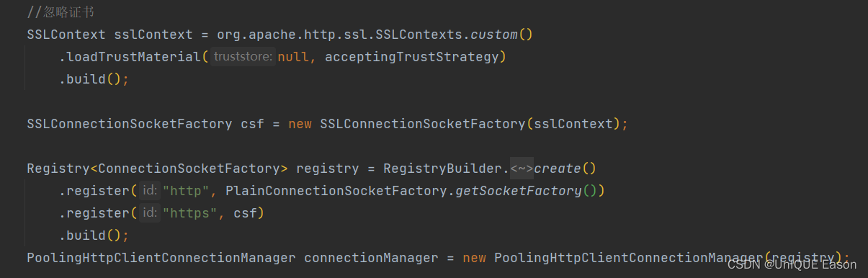This screenshot has height=278, width=868.
Task: Expand the folded <~> generic type hint
Action: tap(522, 169)
